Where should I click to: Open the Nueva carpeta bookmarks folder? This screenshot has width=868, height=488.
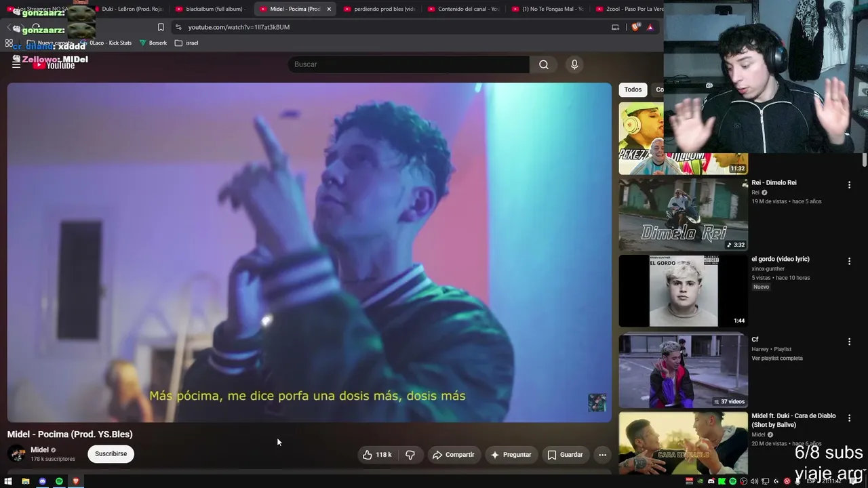50,43
